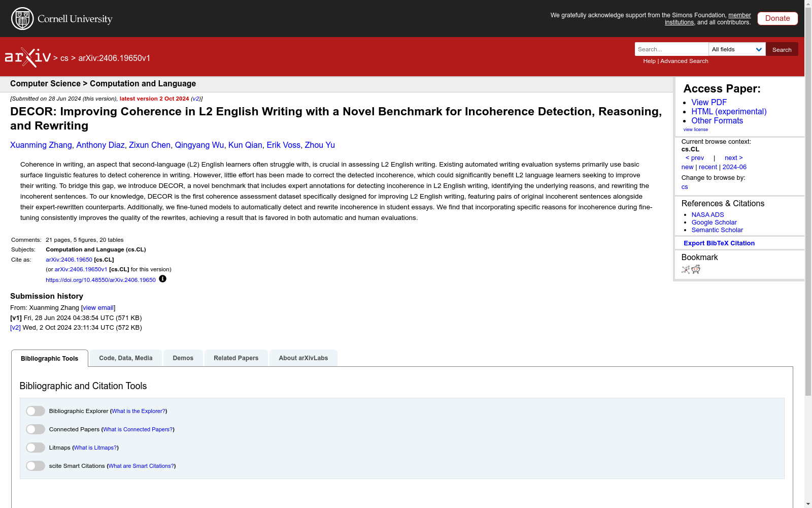Screen dimensions: 812x508
Task: Toggle Bibliographic Explorer switch
Action: [x=36, y=411]
